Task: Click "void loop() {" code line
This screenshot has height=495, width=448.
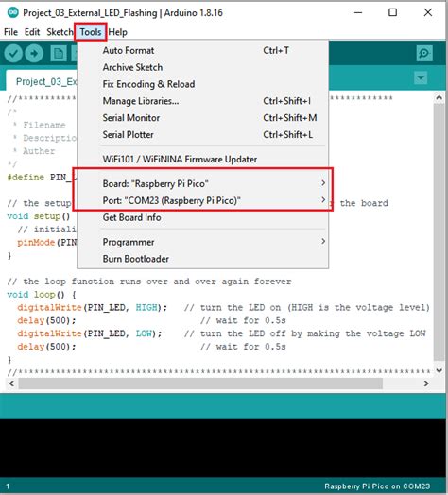Action: click(x=42, y=294)
